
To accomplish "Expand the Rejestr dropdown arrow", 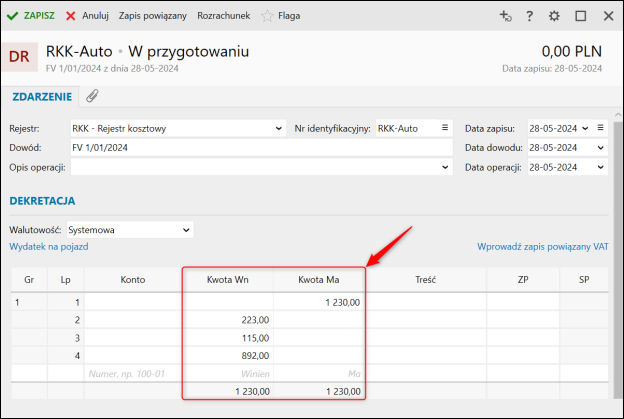I will coord(279,129).
